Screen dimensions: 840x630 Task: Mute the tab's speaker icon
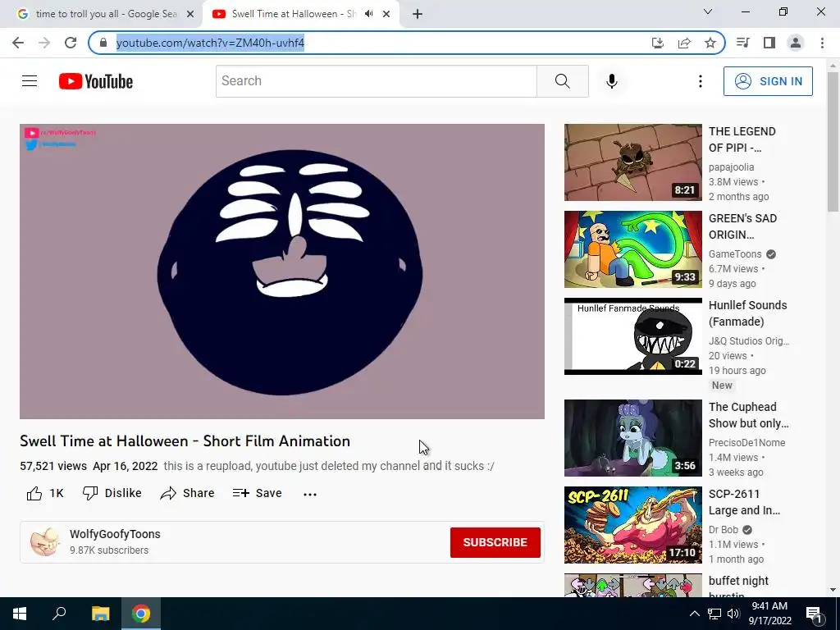coord(368,14)
